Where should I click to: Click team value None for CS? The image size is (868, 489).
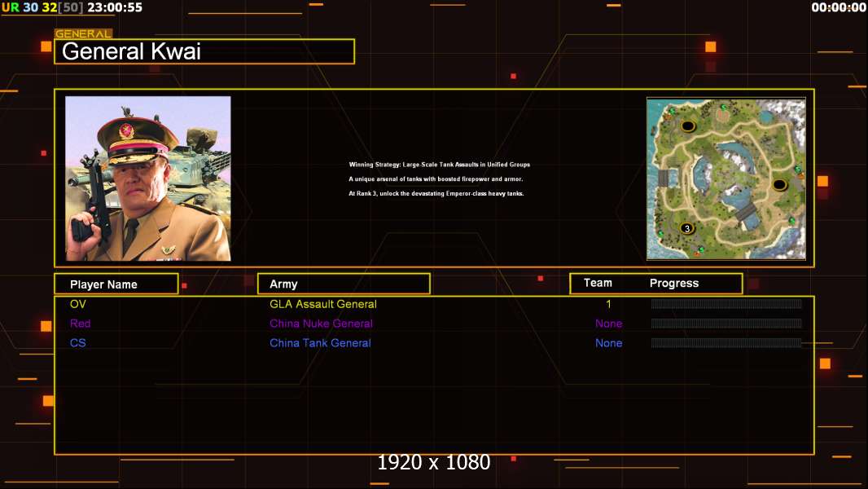coord(608,343)
